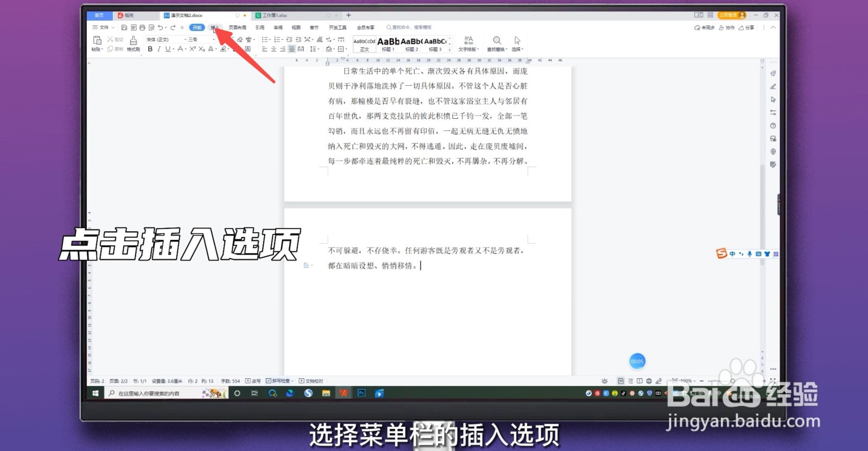Open the customize quick access dropdown
This screenshot has height=451, width=868.
182,28
